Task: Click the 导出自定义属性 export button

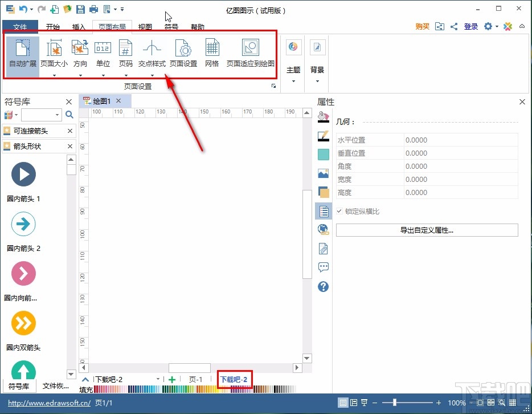Action: click(x=427, y=230)
